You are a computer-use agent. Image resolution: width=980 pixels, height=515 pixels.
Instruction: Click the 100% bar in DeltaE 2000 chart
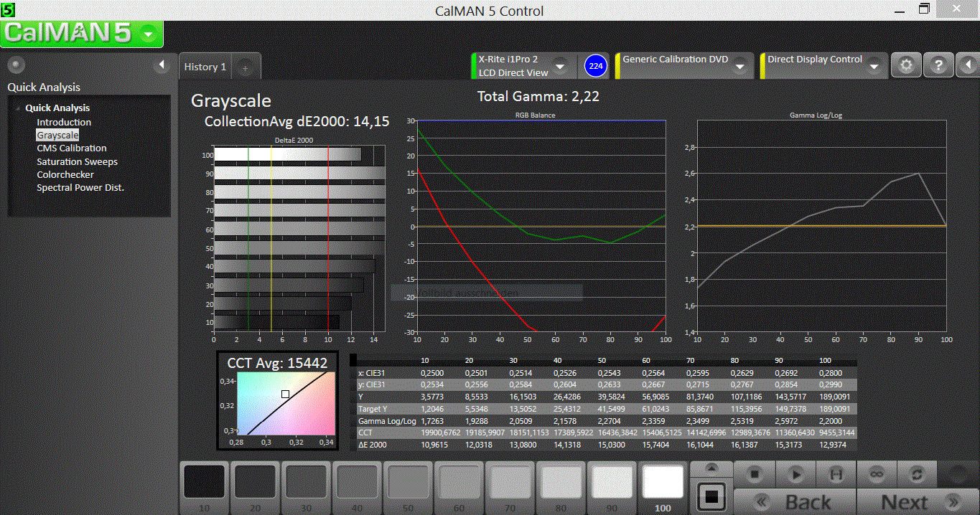point(288,154)
